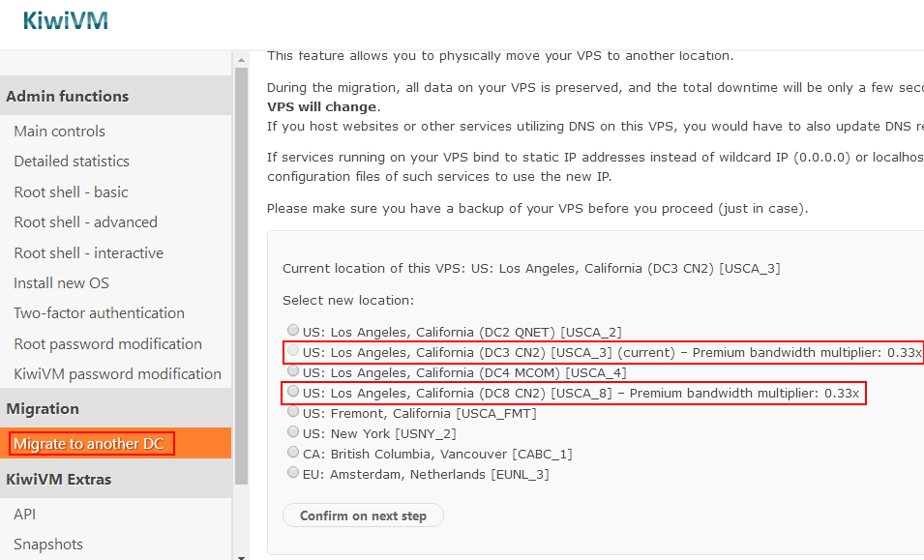Open the Install new OS page
The height and width of the screenshot is (560, 924).
[x=61, y=283]
